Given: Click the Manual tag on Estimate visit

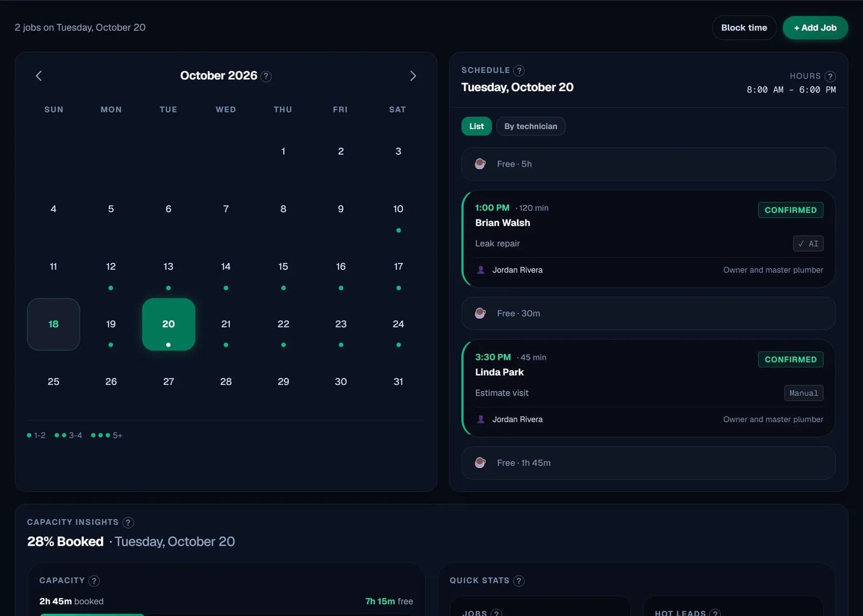Looking at the screenshot, I should pos(804,393).
